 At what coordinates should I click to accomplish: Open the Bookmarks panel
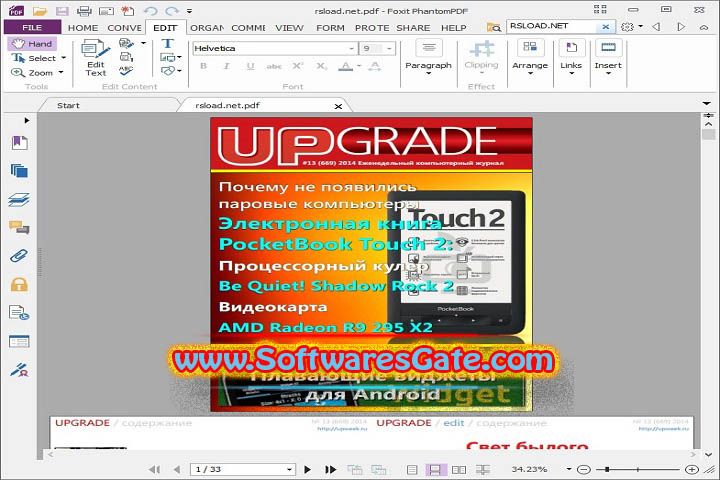pos(19,143)
